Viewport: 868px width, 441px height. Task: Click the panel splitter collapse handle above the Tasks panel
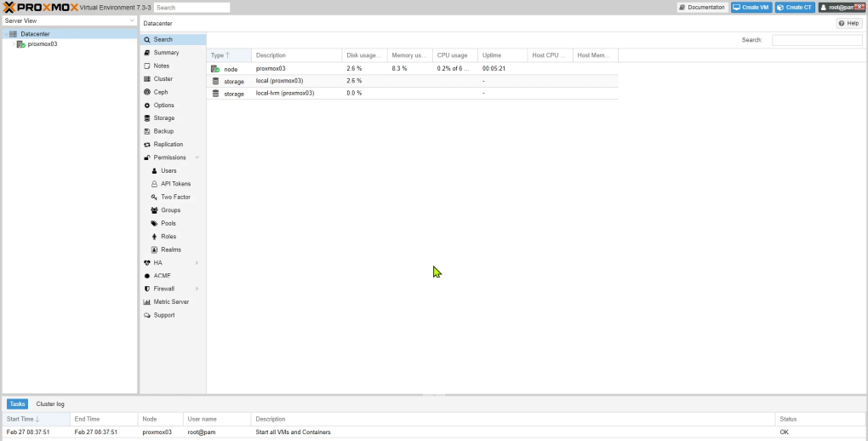tap(434, 395)
